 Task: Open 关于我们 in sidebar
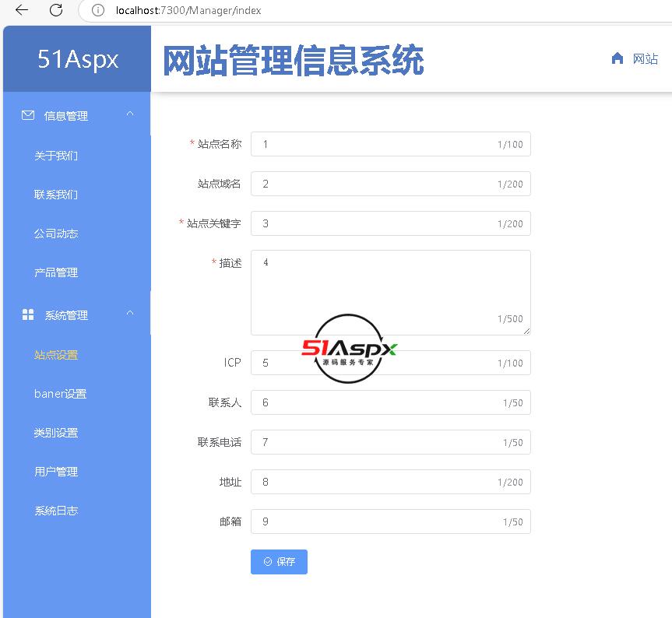click(x=56, y=156)
